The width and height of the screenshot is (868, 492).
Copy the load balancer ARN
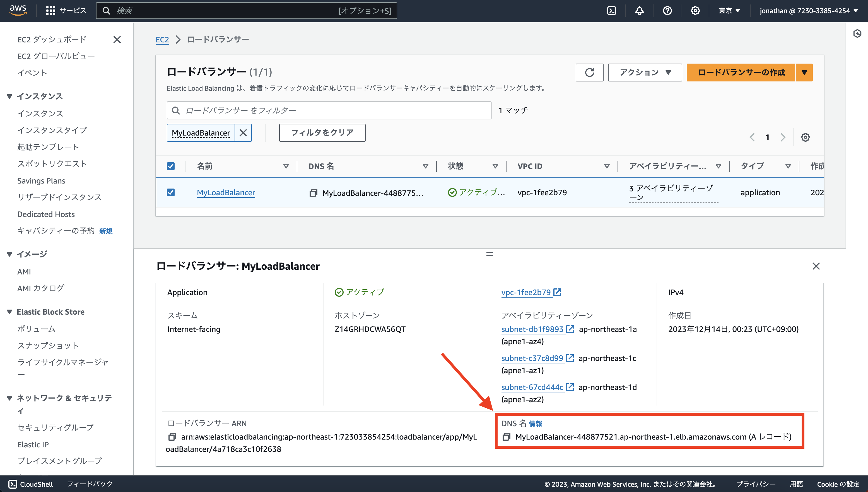[x=173, y=437]
